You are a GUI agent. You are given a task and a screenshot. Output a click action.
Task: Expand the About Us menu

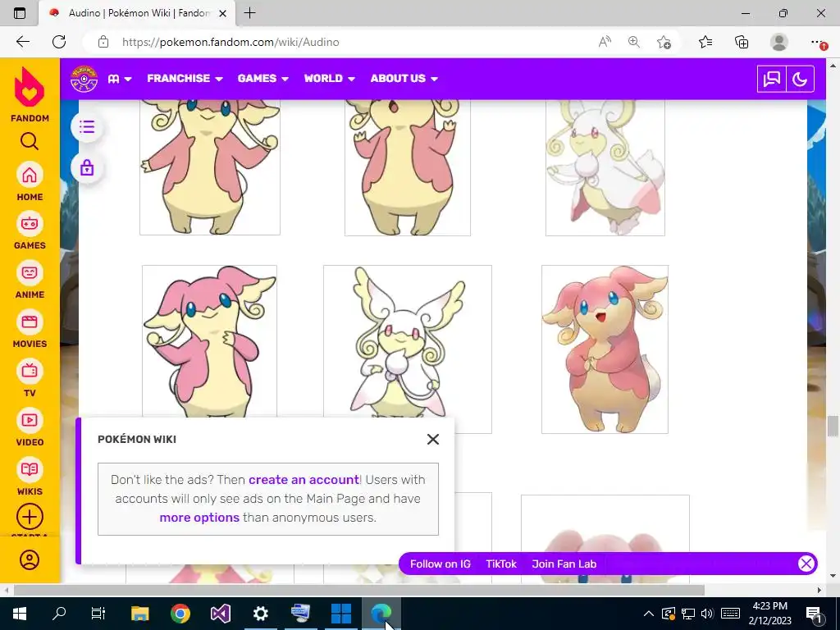(x=404, y=78)
